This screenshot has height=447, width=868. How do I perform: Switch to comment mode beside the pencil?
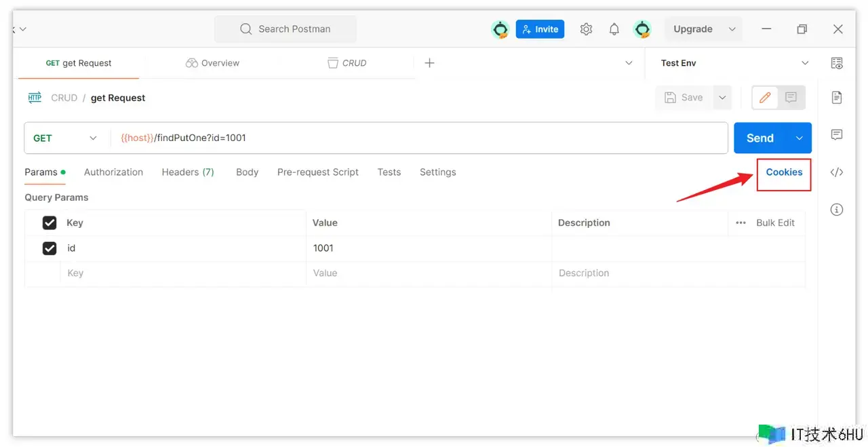tap(791, 98)
